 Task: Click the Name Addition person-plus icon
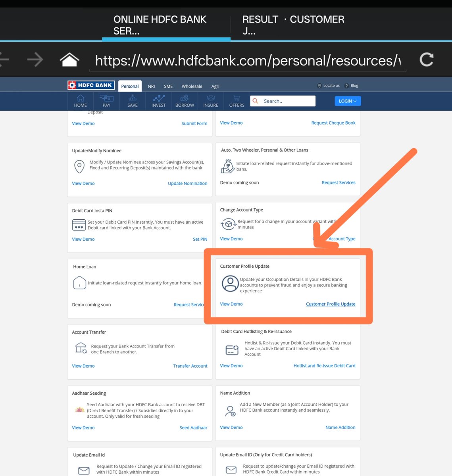click(230, 411)
